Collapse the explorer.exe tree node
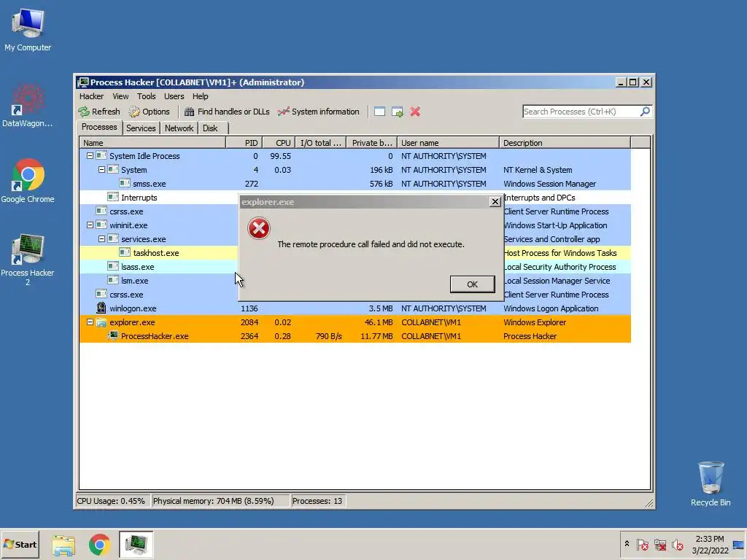 (90, 322)
